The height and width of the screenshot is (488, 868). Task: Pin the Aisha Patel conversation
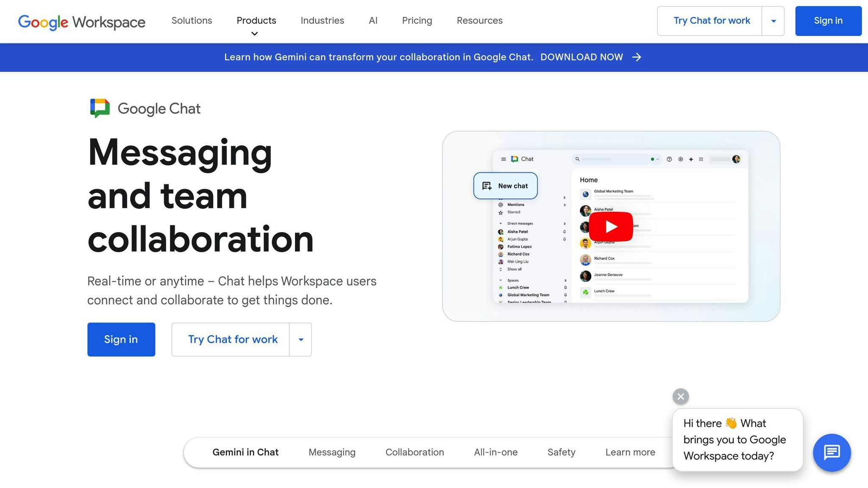pos(565,232)
